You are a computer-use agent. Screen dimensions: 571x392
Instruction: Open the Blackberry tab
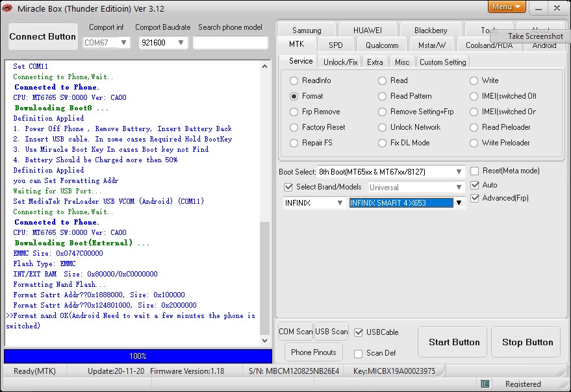click(x=431, y=31)
